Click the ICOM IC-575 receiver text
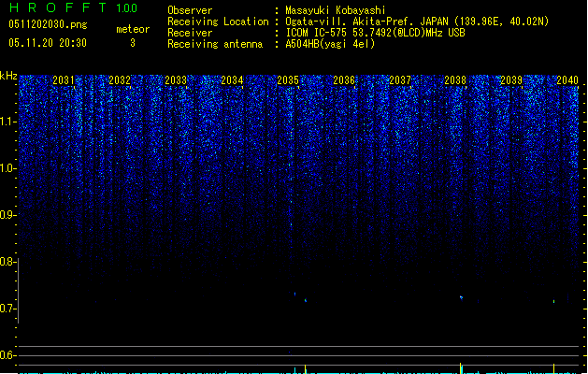This screenshot has height=374, width=588. pyautogui.click(x=375, y=33)
